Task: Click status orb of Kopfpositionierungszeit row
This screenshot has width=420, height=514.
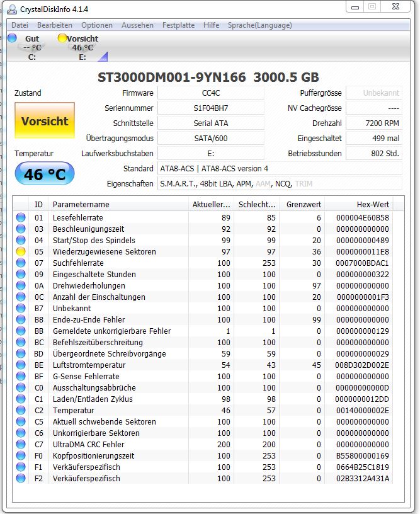Action: pos(21,455)
